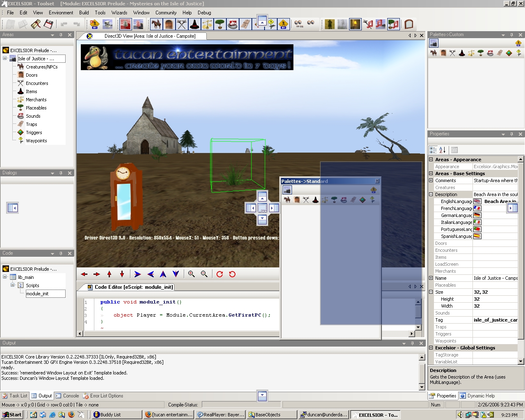
Task: Collapse the Scripts node in Code tree
Action: 12,285
